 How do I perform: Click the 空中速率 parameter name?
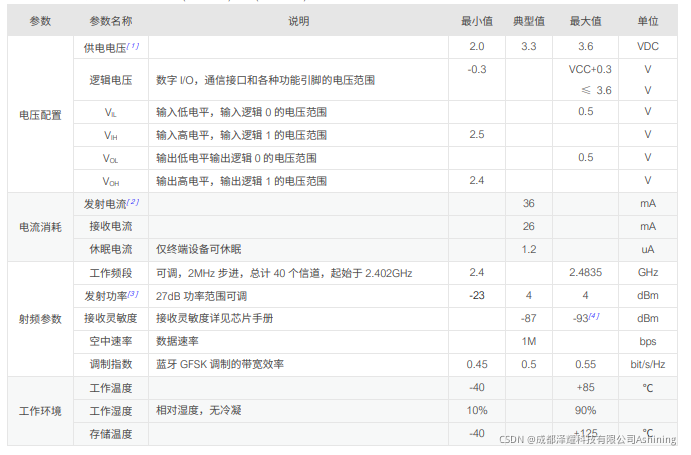[x=111, y=341]
